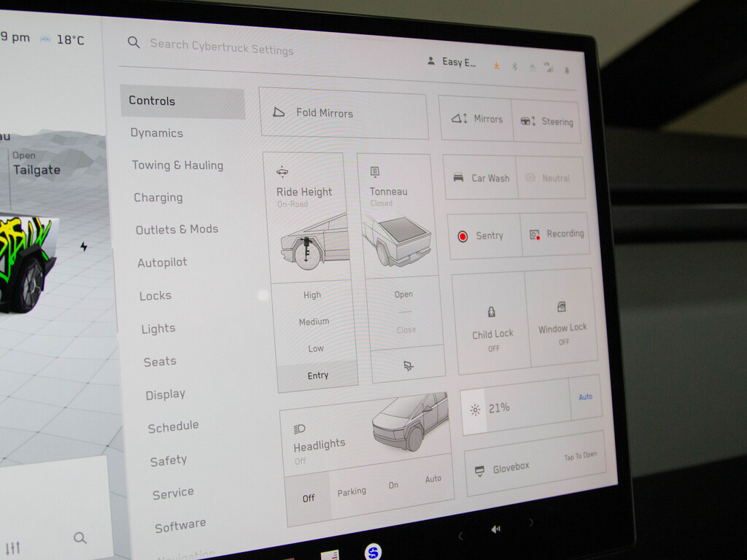Tap the Fold Mirrors button
Screen dimensions: 747x560
[344, 113]
